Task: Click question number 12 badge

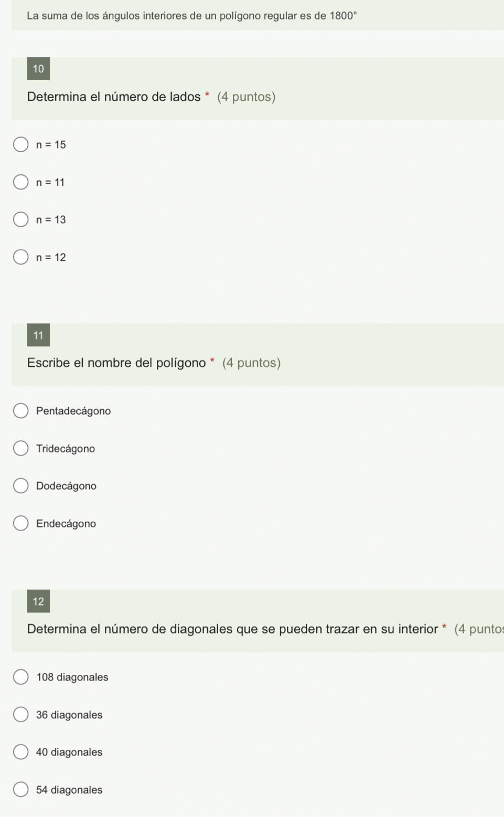Action: click(38, 601)
